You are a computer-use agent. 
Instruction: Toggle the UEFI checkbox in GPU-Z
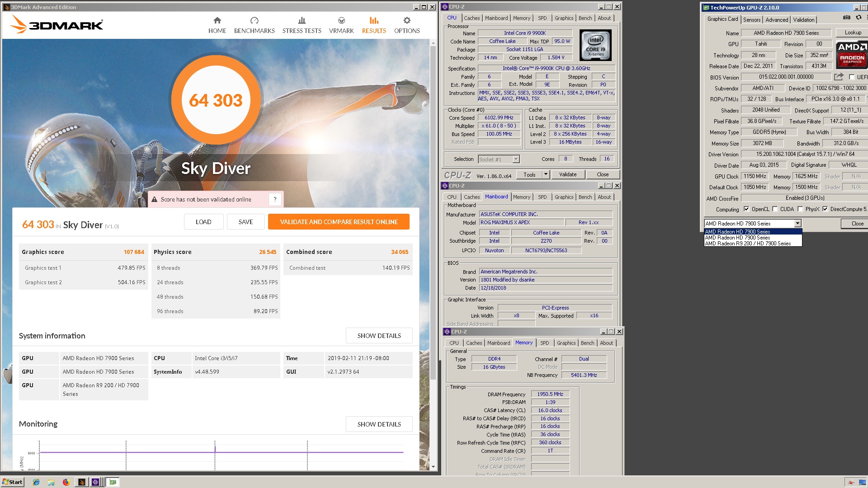(x=852, y=77)
